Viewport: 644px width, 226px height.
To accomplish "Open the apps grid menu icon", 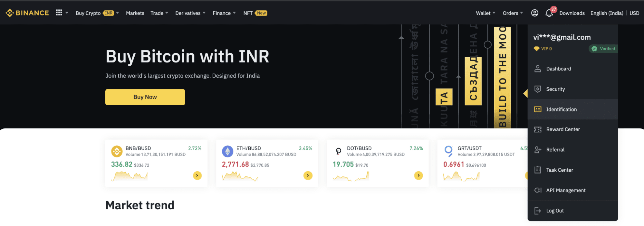I will pyautogui.click(x=59, y=13).
